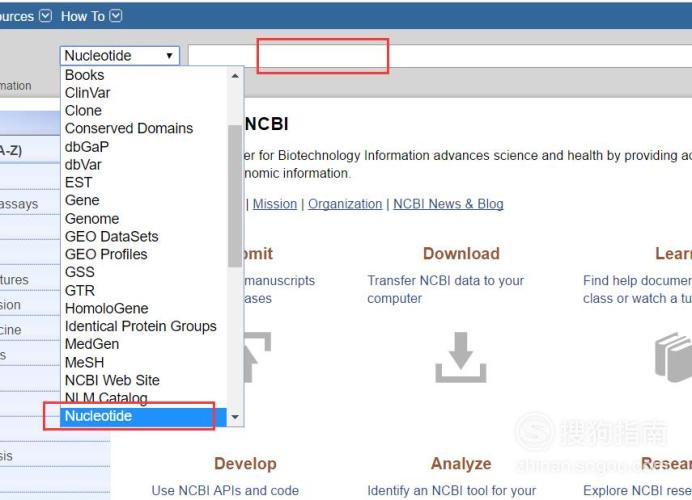Select GSS in the list
The height and width of the screenshot is (500, 692).
pos(143,272)
